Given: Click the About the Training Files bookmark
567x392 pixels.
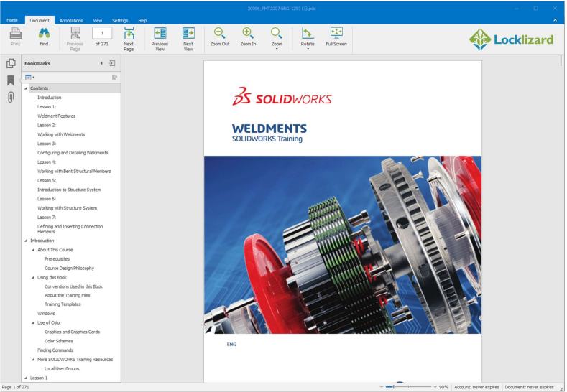Looking at the screenshot, I should click(x=68, y=296).
